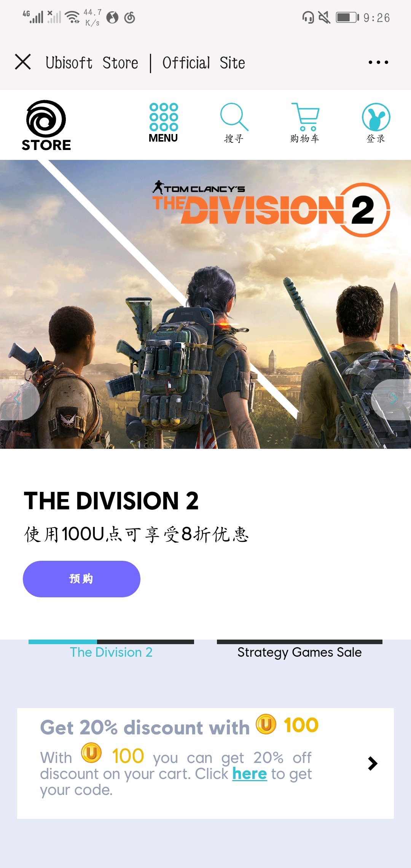Open the three-dot browser options menu
Viewport: 411px width, 868px height.
378,62
